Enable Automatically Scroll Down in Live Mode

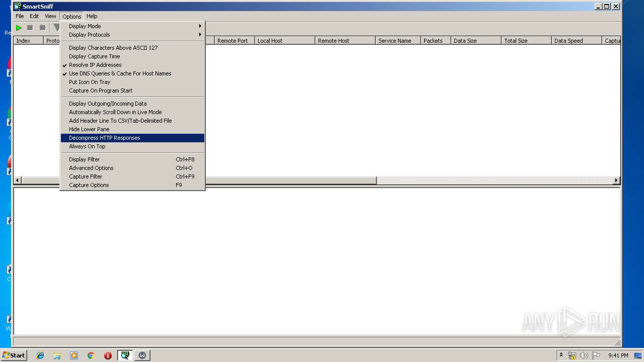point(133,112)
